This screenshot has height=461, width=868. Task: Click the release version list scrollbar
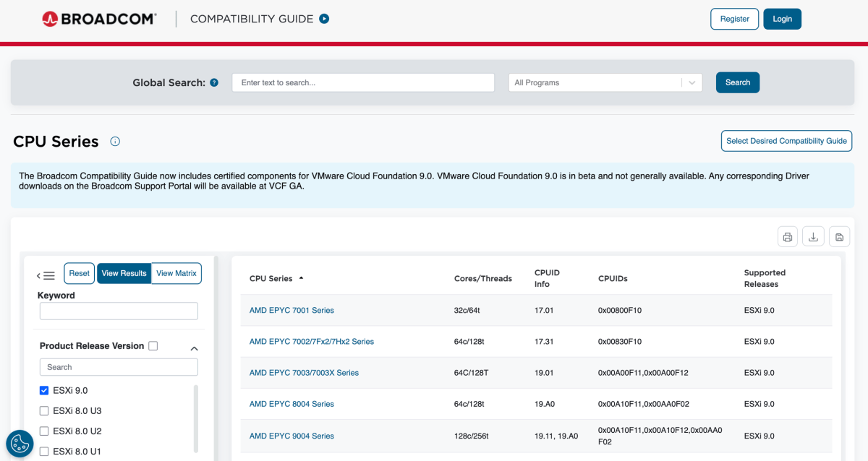click(196, 419)
